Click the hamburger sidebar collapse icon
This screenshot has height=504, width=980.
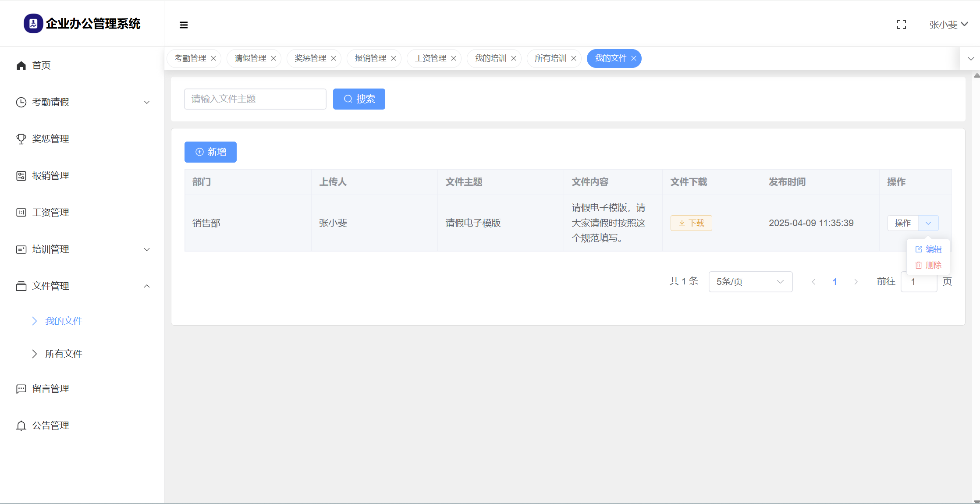[x=184, y=25]
